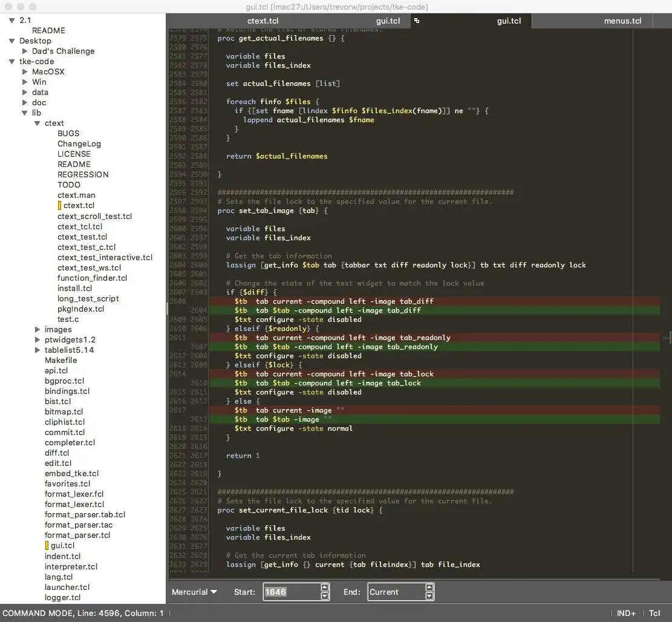
Task: Expand the tablelist5.14 folder
Action: coord(38,350)
